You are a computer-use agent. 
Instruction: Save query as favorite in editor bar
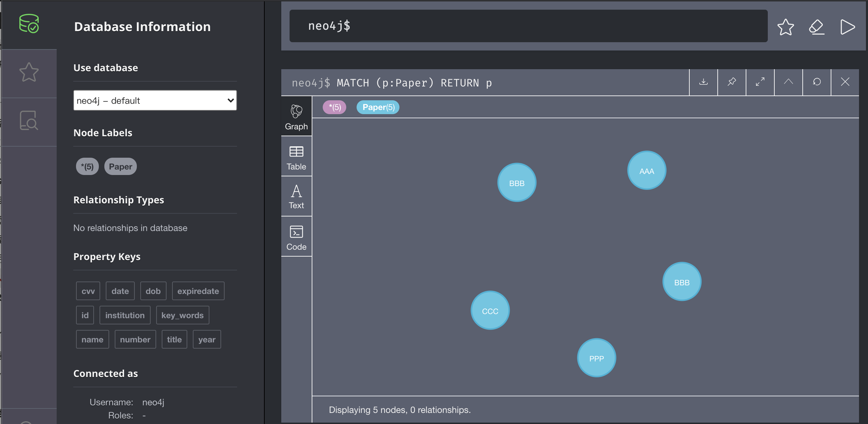click(785, 27)
